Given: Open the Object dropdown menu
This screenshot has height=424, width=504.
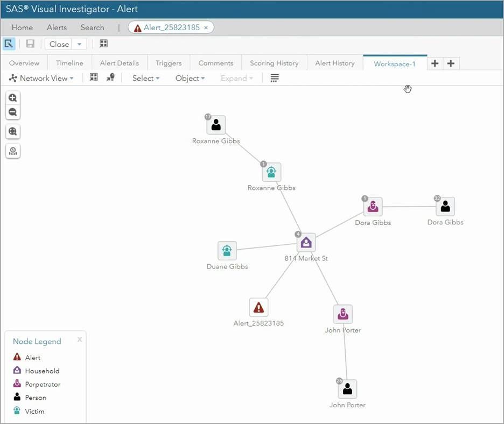Looking at the screenshot, I should pos(190,78).
